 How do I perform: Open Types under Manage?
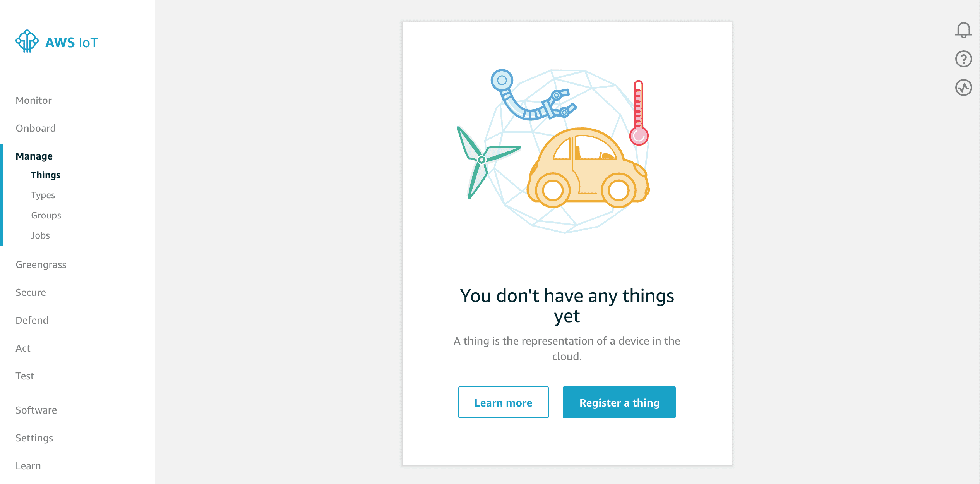[x=43, y=195]
